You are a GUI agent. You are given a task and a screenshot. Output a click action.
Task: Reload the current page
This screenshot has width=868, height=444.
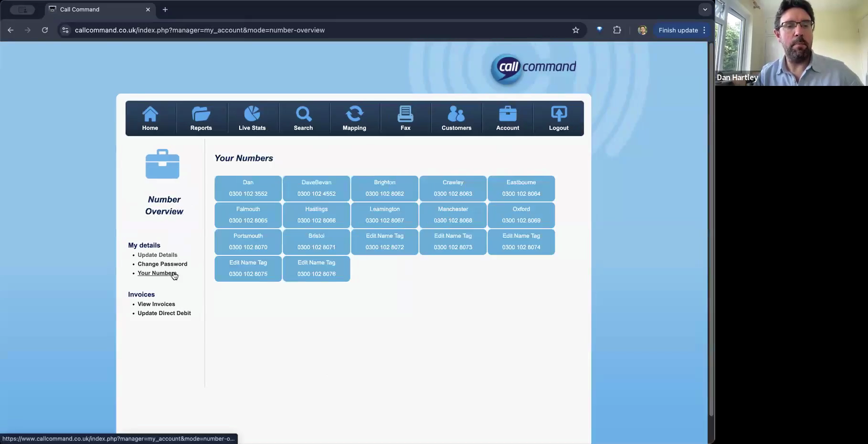click(x=45, y=30)
